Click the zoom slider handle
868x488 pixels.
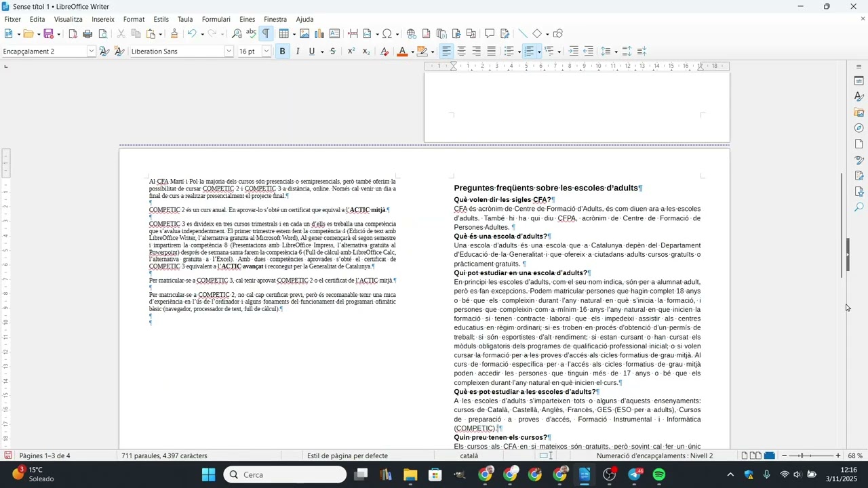801,456
